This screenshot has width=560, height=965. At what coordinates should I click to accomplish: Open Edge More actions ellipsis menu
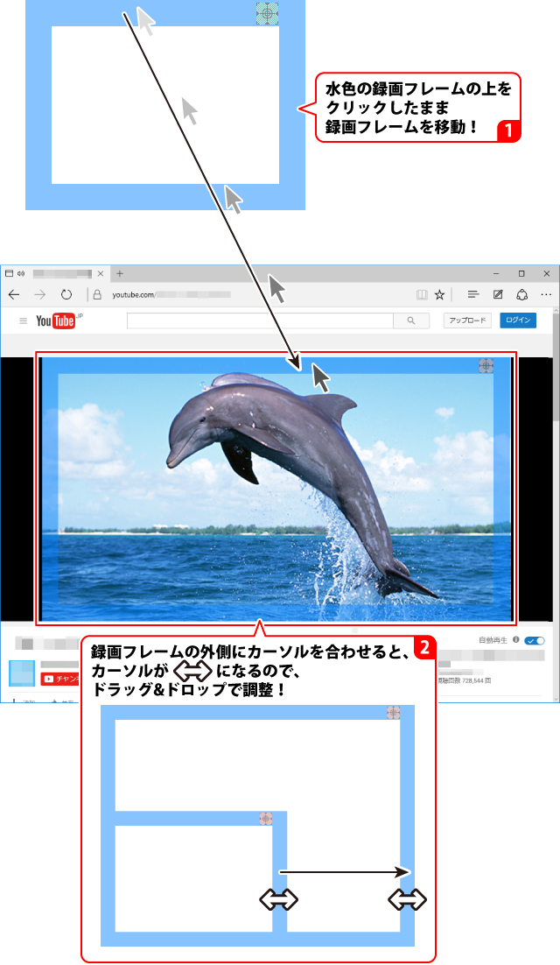pyautogui.click(x=546, y=295)
